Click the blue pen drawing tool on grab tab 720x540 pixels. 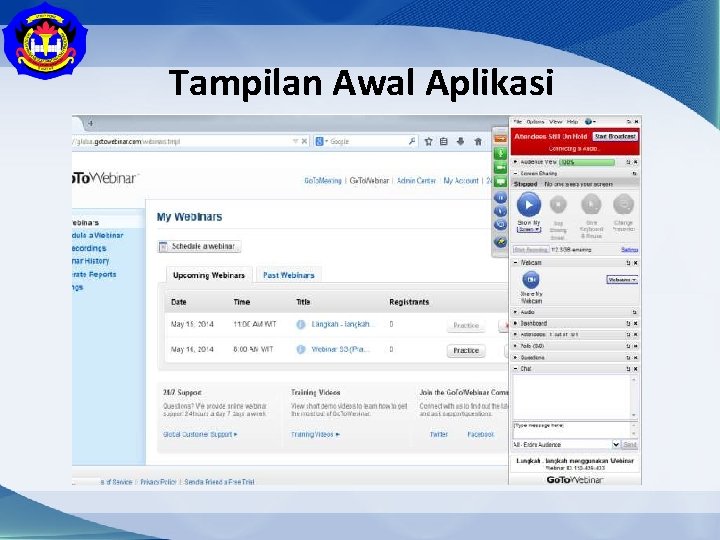point(500,211)
